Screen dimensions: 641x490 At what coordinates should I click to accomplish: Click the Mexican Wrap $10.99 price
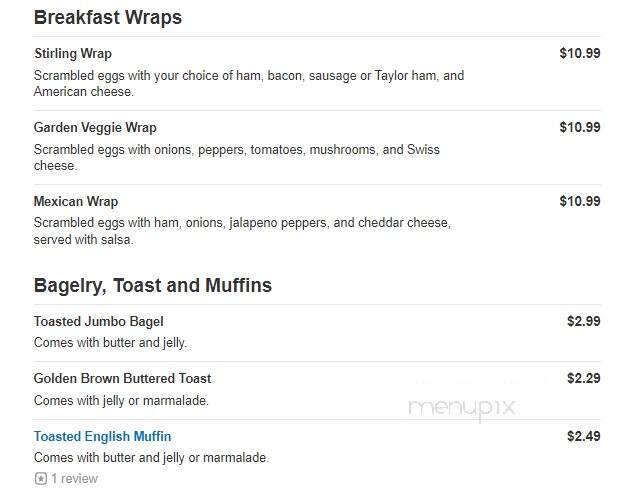[580, 201]
